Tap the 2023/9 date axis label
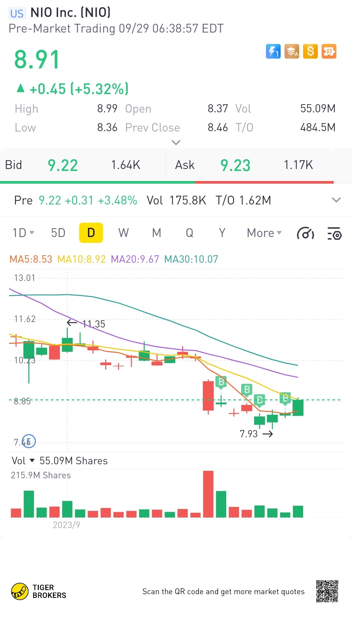The height and width of the screenshot is (644, 352). pyautogui.click(x=66, y=525)
